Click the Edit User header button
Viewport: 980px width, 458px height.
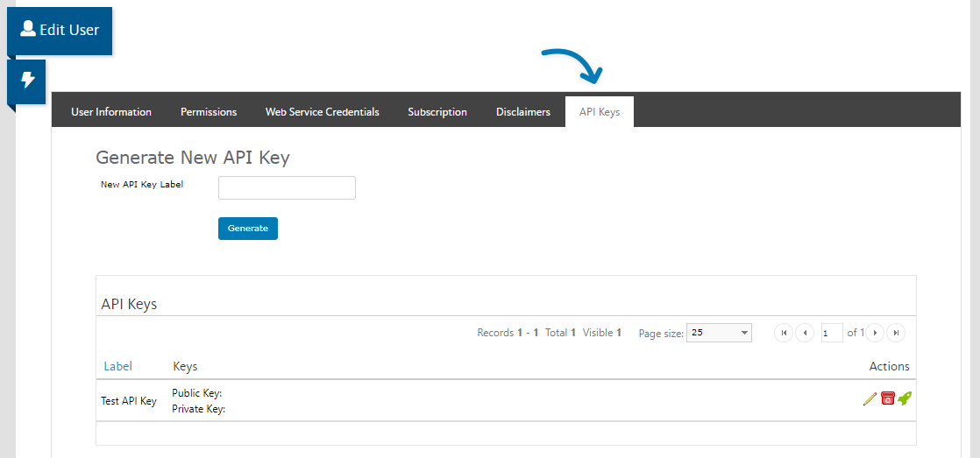[60, 31]
